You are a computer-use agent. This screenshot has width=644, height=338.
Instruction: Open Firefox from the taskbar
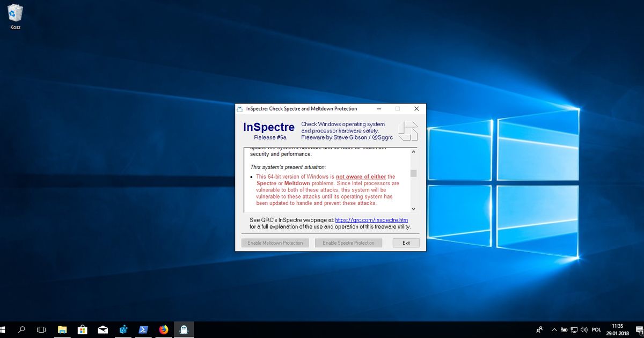tap(163, 329)
